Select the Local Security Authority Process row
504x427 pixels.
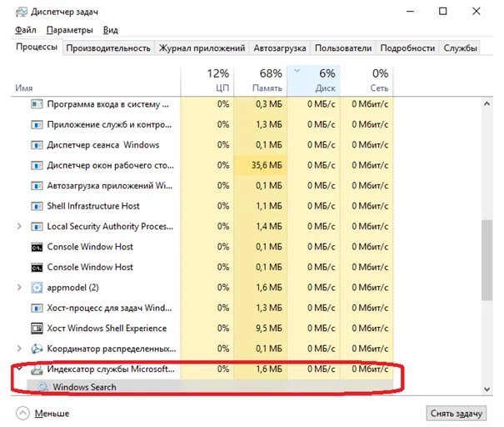(202, 226)
